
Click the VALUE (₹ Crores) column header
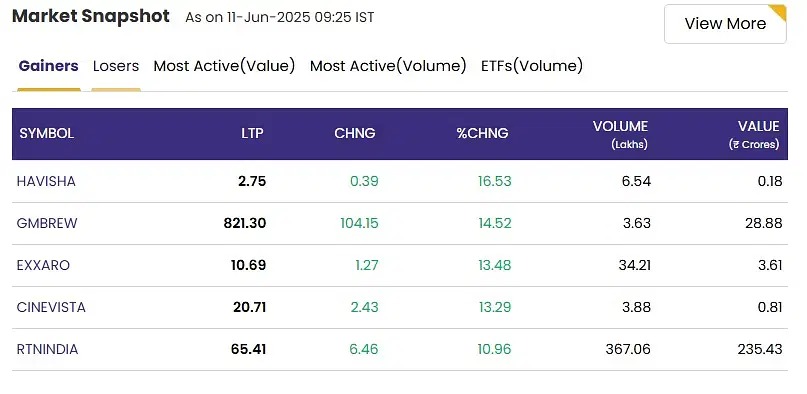click(x=754, y=134)
